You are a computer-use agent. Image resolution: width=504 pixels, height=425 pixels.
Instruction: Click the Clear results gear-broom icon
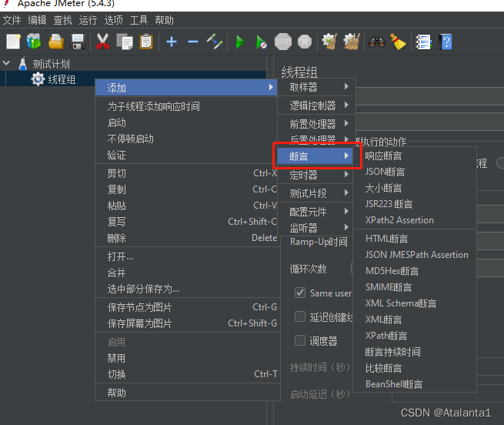point(329,42)
